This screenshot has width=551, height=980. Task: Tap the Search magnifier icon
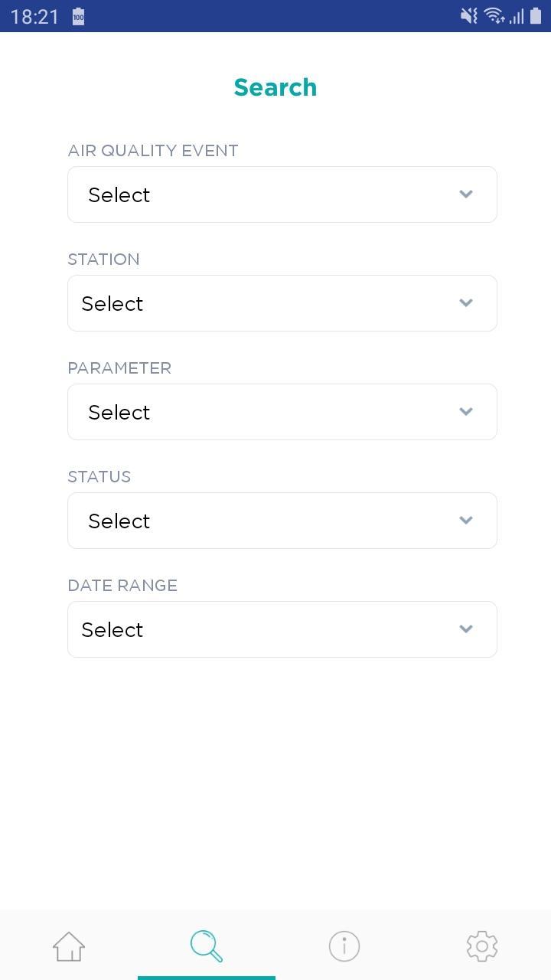point(207,946)
